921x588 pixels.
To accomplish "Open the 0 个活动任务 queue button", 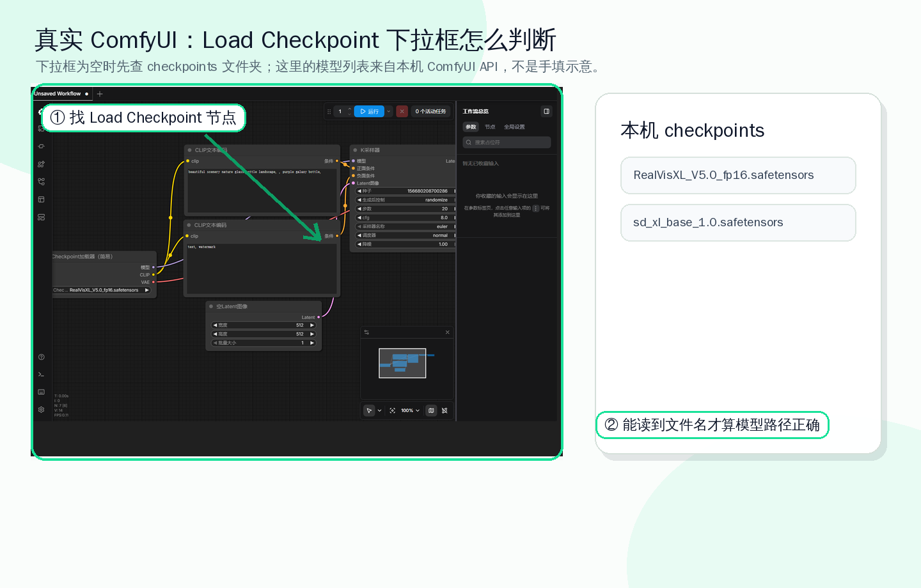I will (430, 111).
